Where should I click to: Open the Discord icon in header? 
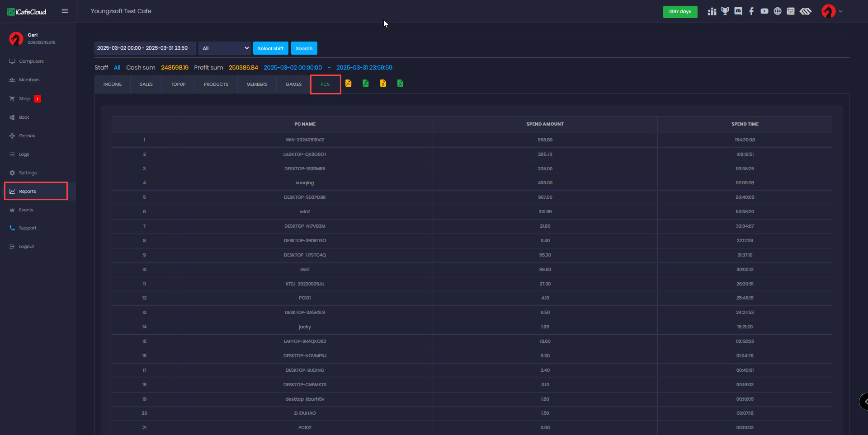[x=738, y=11]
